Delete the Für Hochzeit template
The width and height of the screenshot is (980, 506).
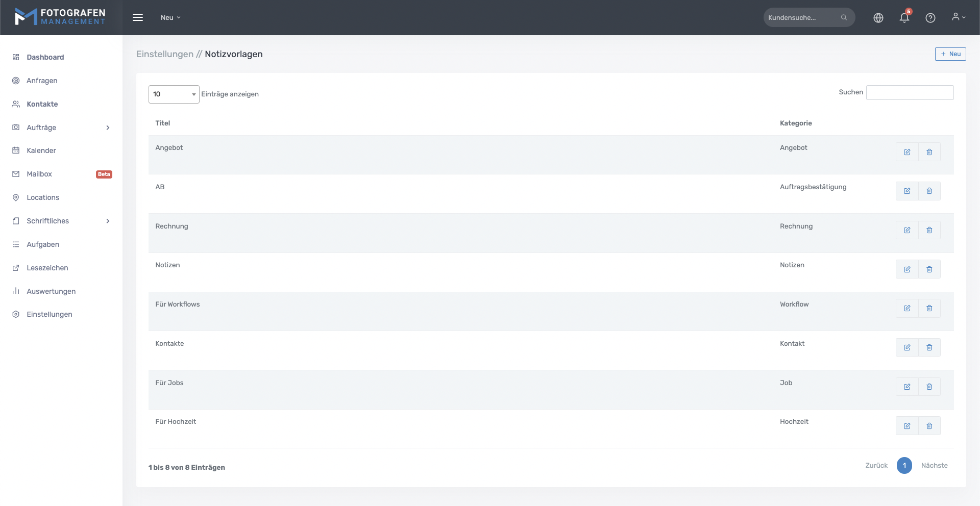[x=929, y=426]
